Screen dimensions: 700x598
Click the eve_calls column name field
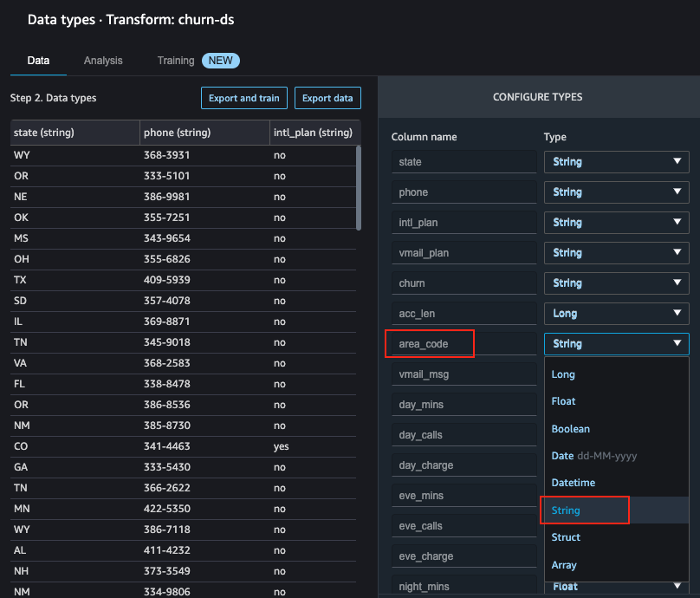463,526
